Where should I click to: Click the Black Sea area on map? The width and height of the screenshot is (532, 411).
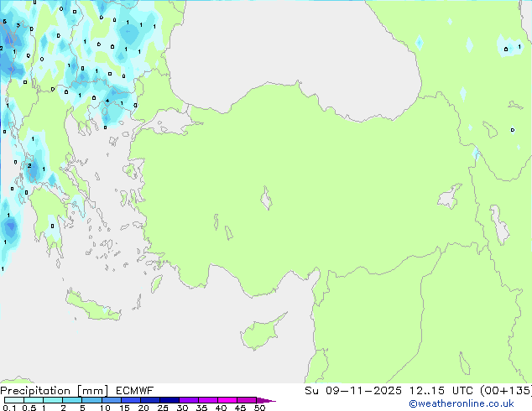tap(292, 51)
